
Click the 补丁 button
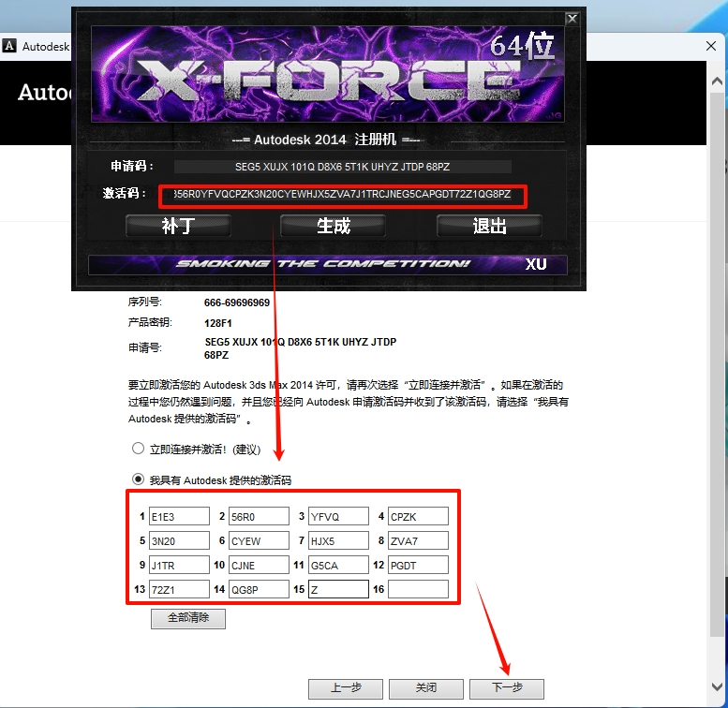(x=178, y=226)
